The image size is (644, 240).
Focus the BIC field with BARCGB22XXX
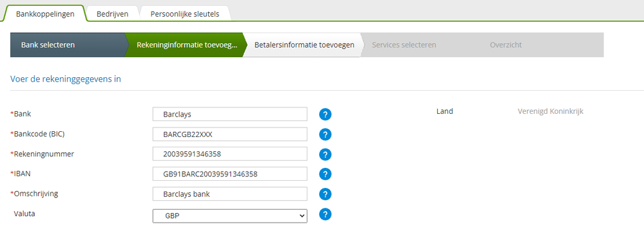click(230, 134)
